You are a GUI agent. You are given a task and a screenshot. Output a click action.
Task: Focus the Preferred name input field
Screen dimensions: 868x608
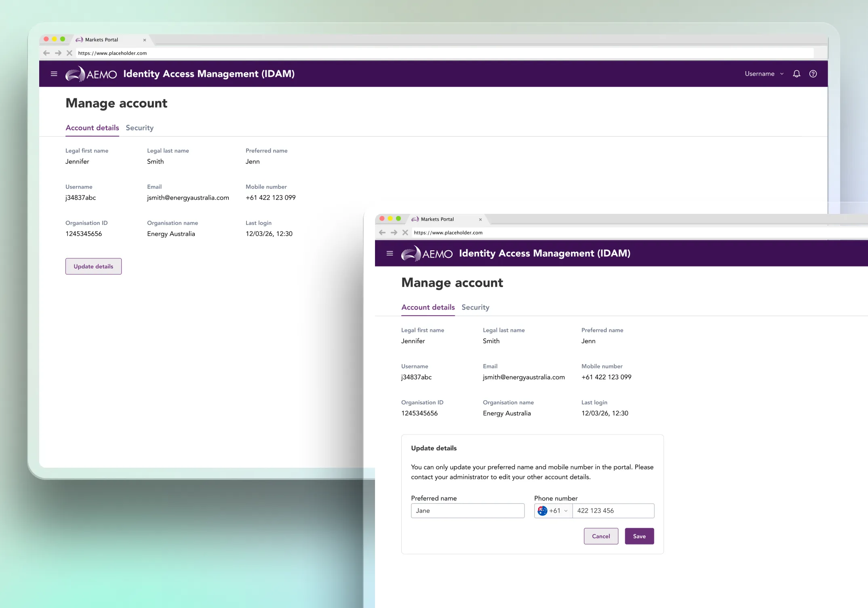468,511
